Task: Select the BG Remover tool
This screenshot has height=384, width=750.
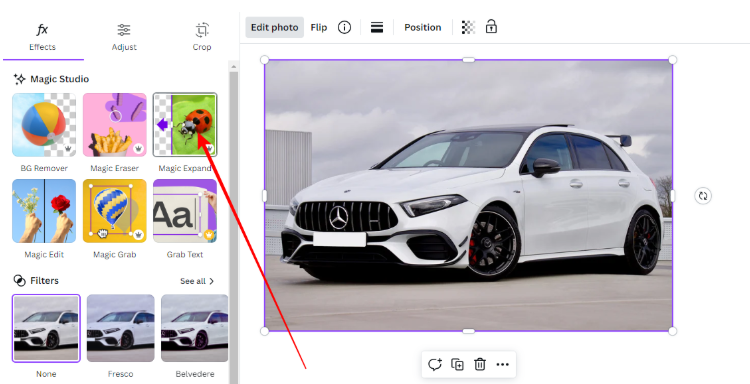Action: (x=44, y=125)
